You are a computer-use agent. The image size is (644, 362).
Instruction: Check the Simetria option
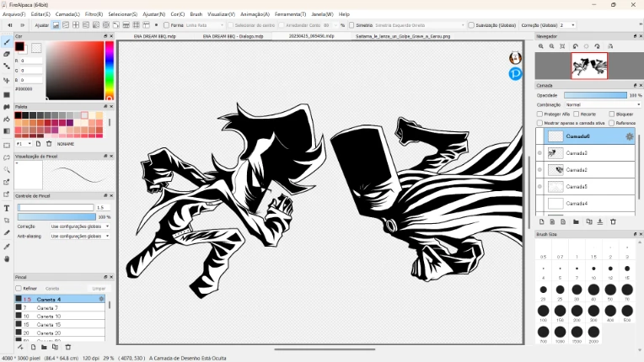(x=352, y=25)
